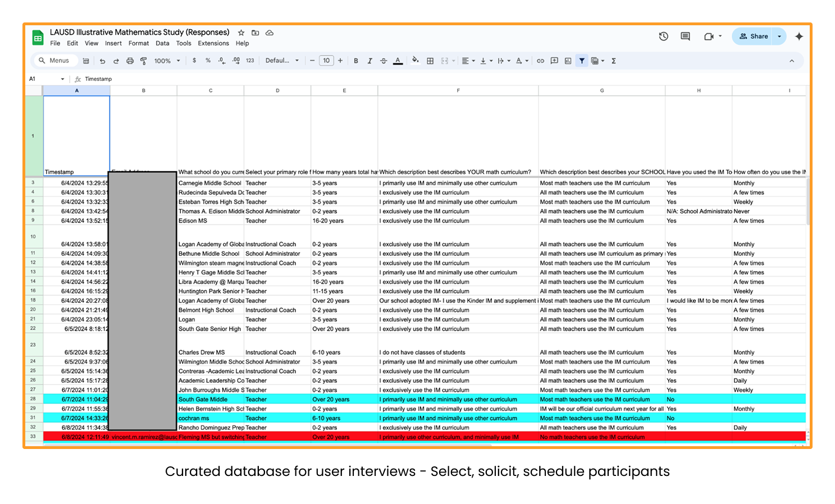Format as currency with dollar sign

(194, 61)
